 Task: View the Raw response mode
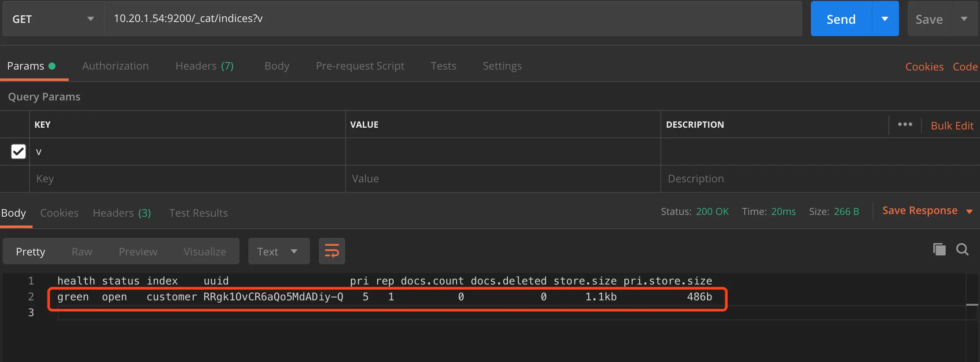[x=82, y=251]
